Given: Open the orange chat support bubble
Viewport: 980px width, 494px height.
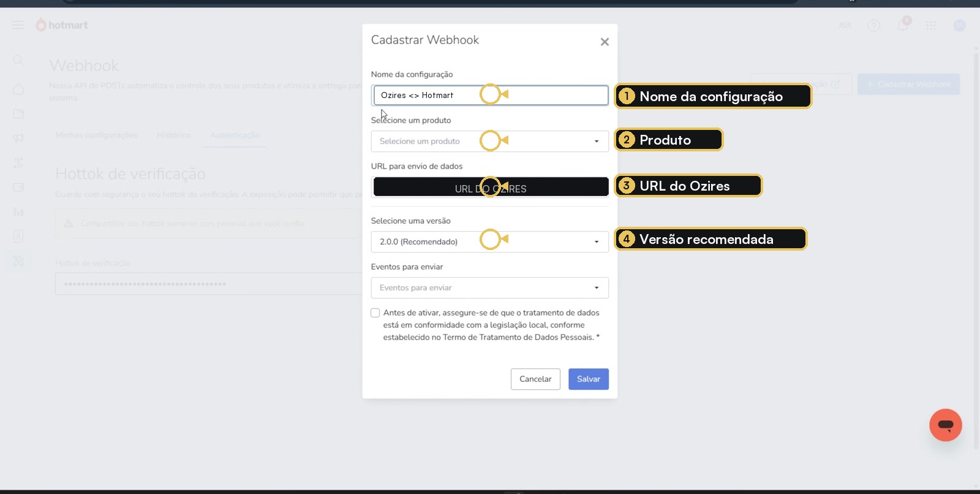Looking at the screenshot, I should click(946, 425).
